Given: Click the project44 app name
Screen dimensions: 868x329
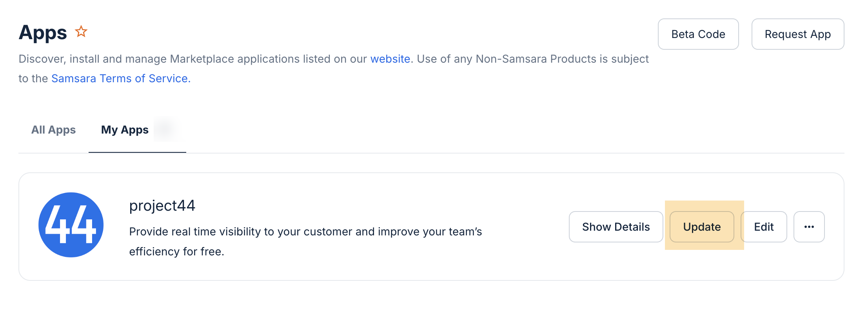Looking at the screenshot, I should (x=162, y=206).
